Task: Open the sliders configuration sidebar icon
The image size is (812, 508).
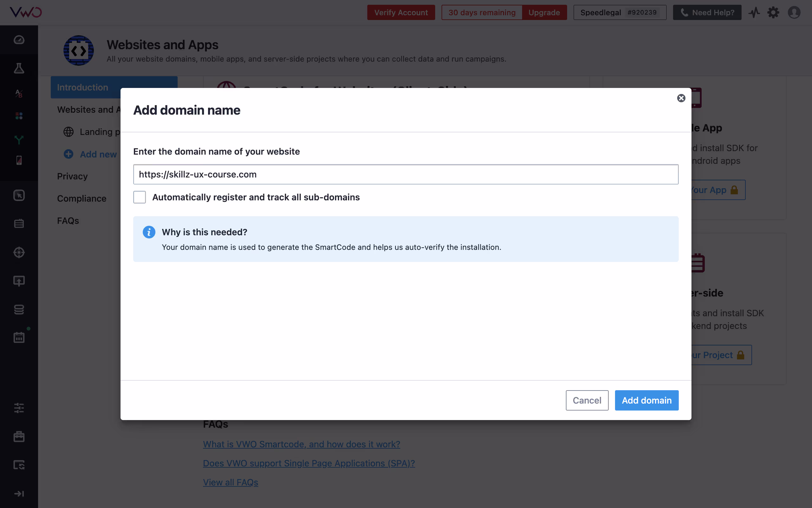Action: 19,408
